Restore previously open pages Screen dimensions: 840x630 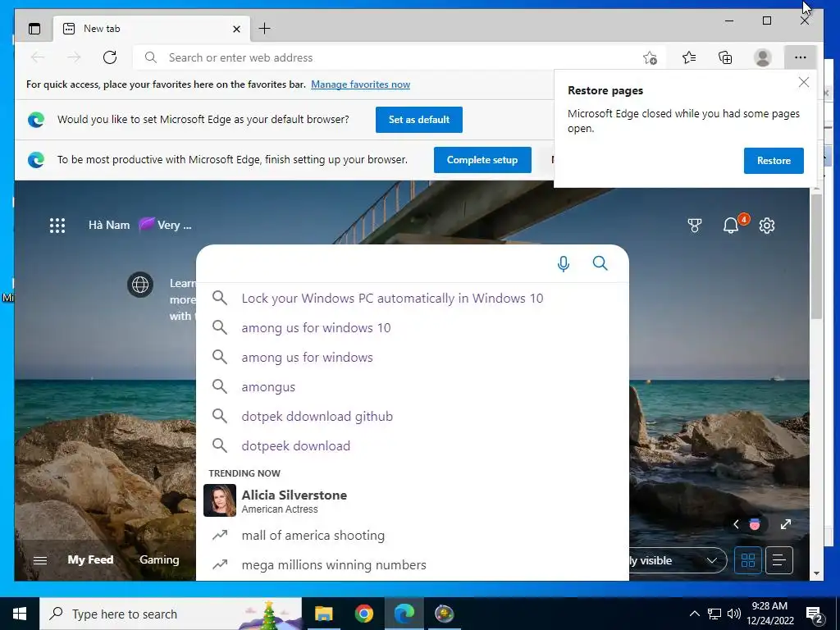click(x=774, y=160)
